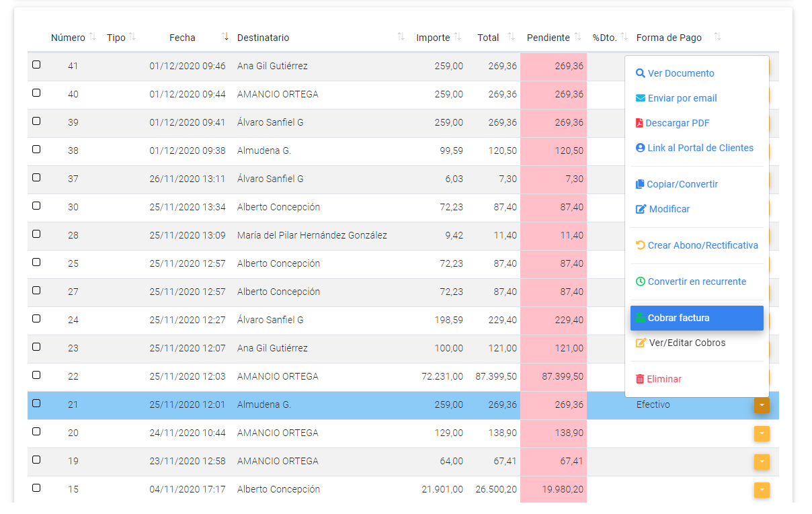The width and height of the screenshot is (812, 514).
Task: Expand the actions dropdown for invoice 19
Action: (762, 462)
